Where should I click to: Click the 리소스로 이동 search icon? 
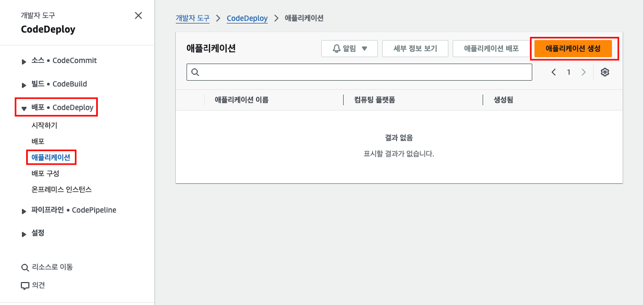[25, 268]
